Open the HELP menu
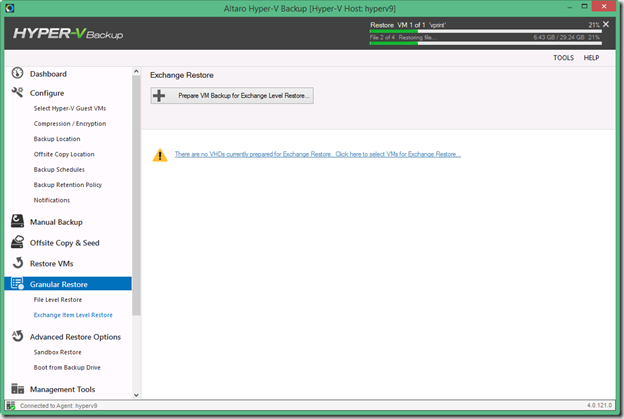This screenshot has height=419, width=624. coord(591,58)
